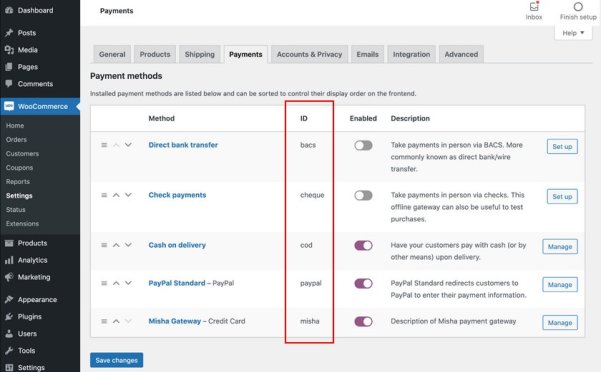
Task: Move PayPal Standard down with arrow
Action: click(128, 283)
